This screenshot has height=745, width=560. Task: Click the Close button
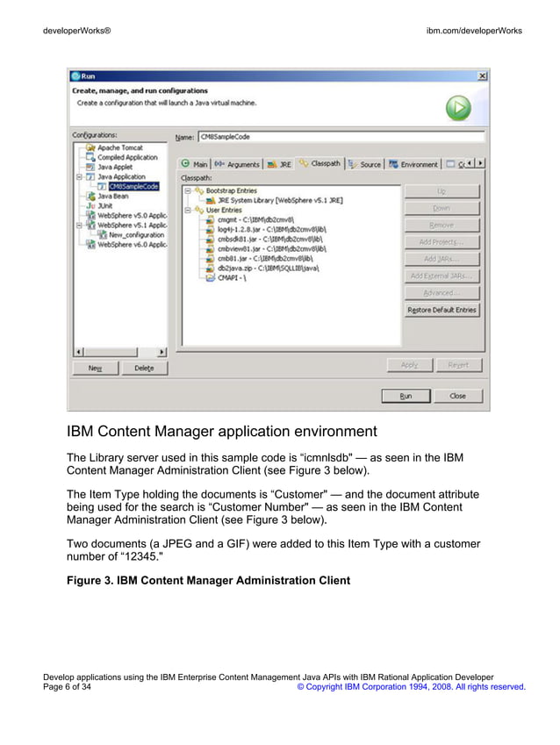point(458,396)
